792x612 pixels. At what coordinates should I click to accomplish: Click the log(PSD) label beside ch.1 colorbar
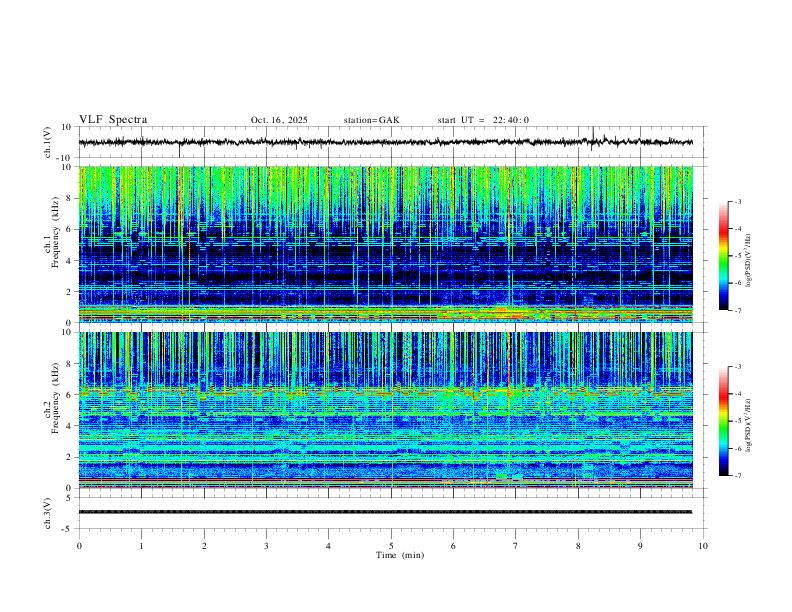pyautogui.click(x=748, y=261)
